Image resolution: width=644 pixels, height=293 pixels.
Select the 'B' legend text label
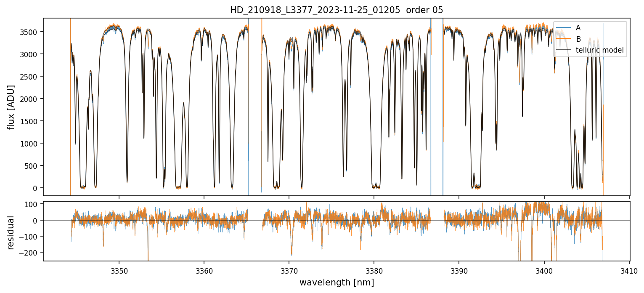point(578,39)
